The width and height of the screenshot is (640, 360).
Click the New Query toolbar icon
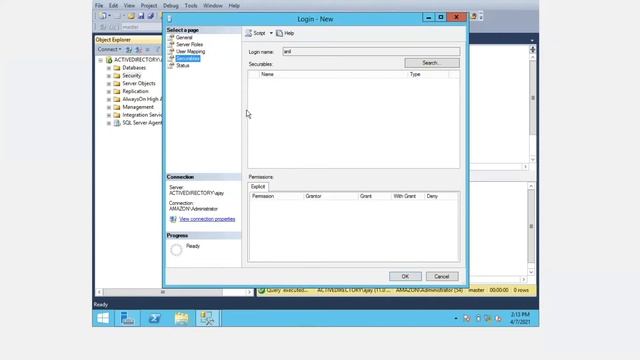point(103,16)
